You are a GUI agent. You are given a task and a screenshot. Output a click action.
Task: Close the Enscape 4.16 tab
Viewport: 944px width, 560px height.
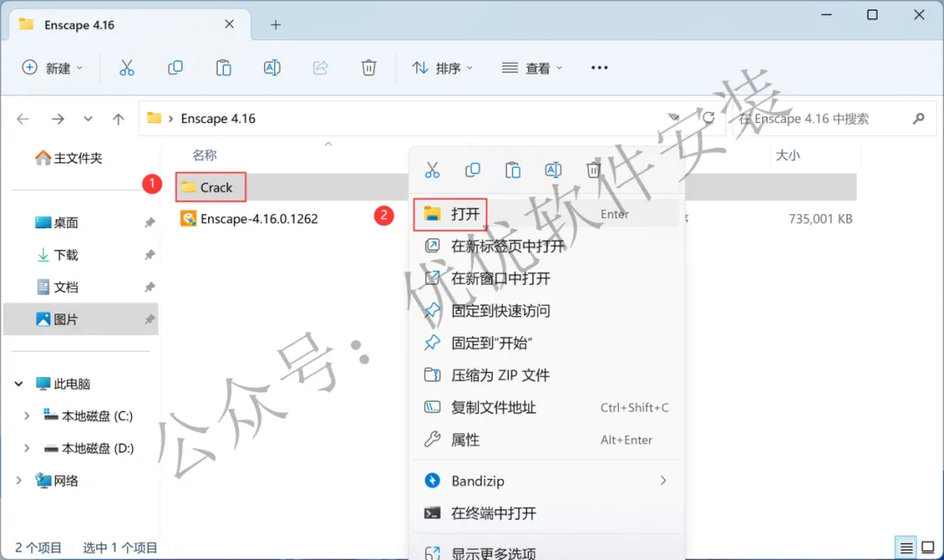click(x=229, y=24)
